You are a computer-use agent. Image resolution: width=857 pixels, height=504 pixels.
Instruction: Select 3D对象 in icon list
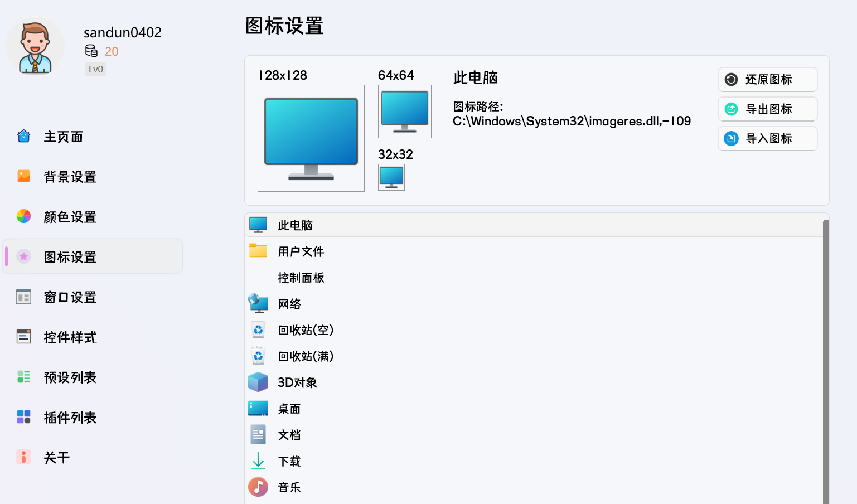click(534, 382)
